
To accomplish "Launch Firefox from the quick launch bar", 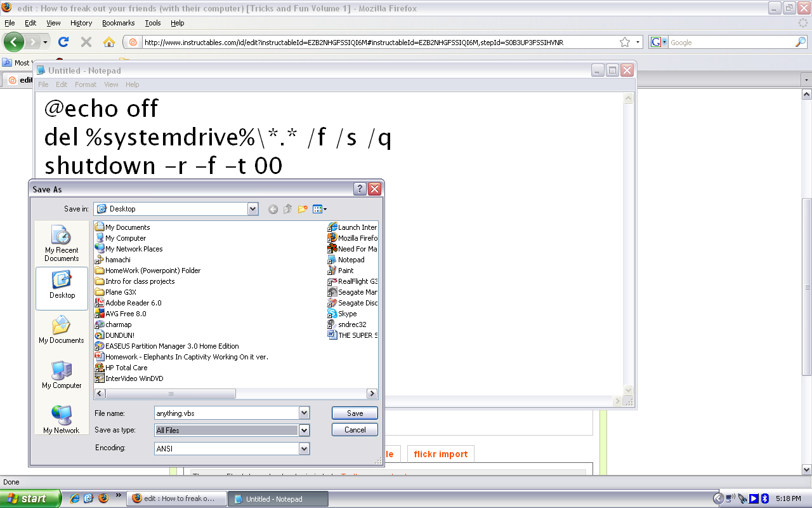I will pyautogui.click(x=103, y=498).
